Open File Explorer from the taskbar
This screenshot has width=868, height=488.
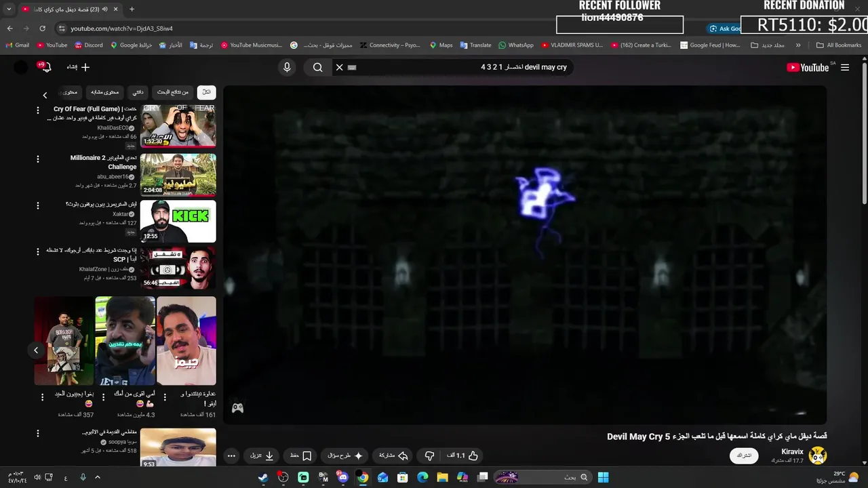(x=442, y=477)
